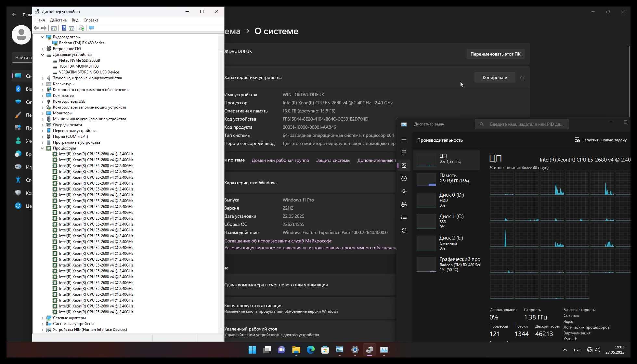
Task: Expand the Сетевые адаптеры node
Action: tap(42, 318)
